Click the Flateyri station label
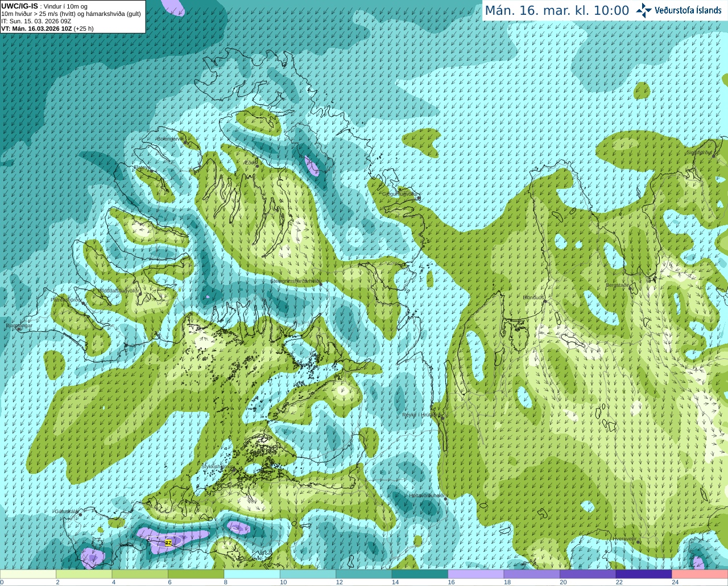 142,167
